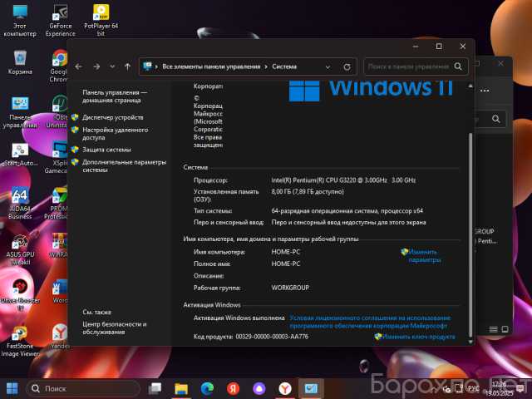Open the Этот компьютер desktop icon
532x399 pixels.
(x=20, y=20)
